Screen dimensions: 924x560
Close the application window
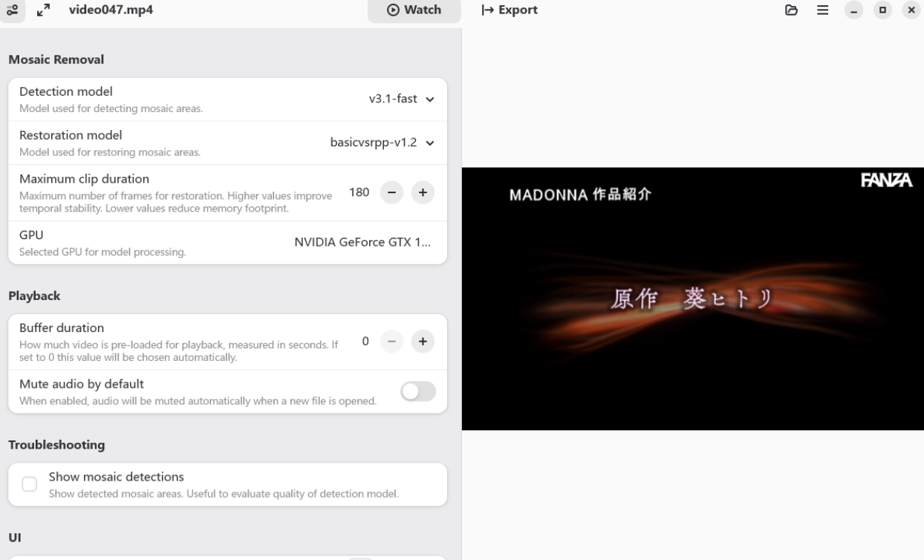point(911,10)
